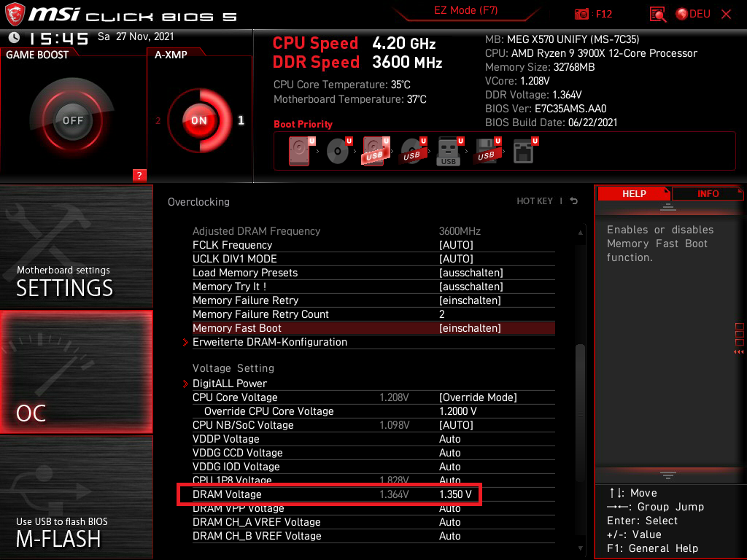Show the HOT KEY list
747x560 pixels.
click(x=535, y=201)
